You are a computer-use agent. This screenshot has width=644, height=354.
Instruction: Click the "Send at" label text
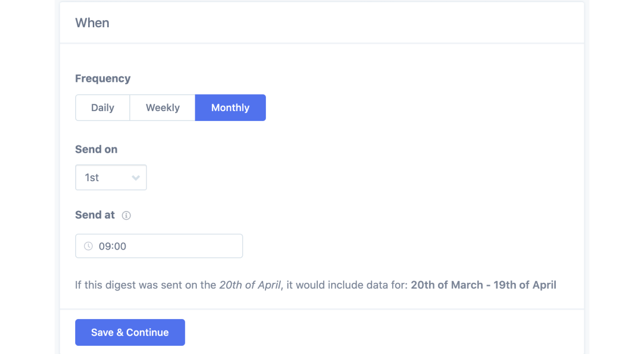tap(95, 215)
